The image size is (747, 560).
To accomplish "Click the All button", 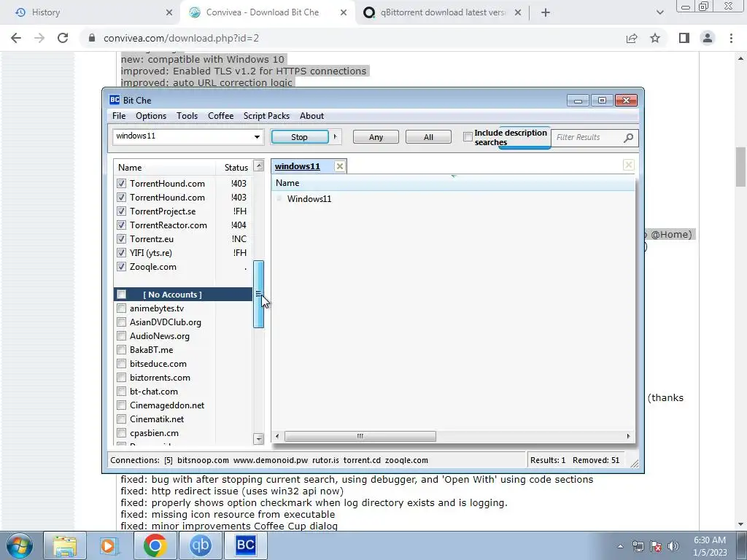I will pyautogui.click(x=428, y=137).
